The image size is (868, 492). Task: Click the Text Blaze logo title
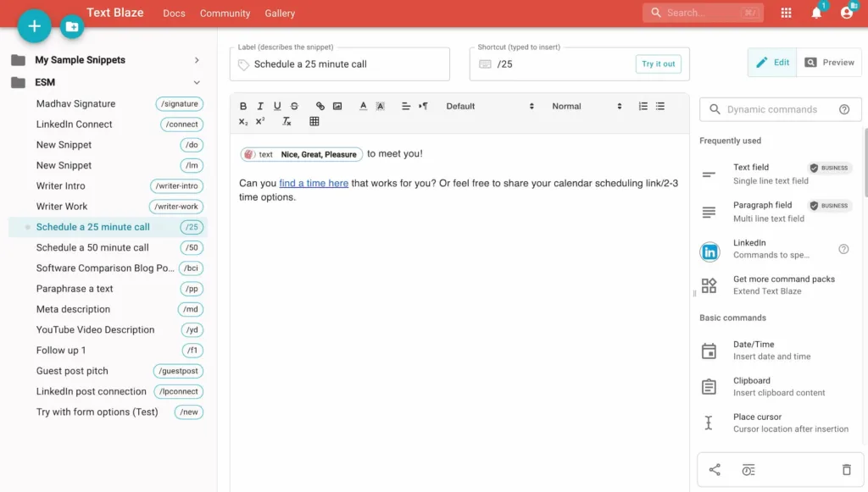(x=115, y=12)
